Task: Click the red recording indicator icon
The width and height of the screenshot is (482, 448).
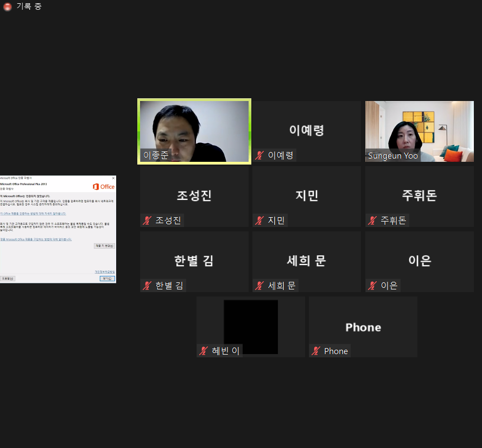Action: pos(7,7)
